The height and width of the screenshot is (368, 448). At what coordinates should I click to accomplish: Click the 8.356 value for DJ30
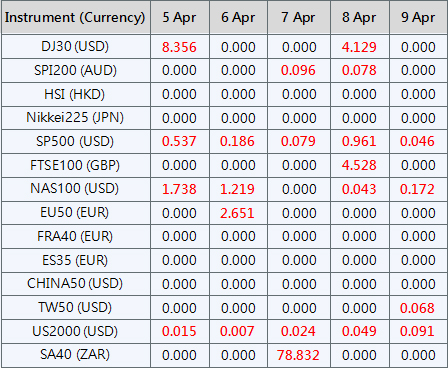click(180, 47)
